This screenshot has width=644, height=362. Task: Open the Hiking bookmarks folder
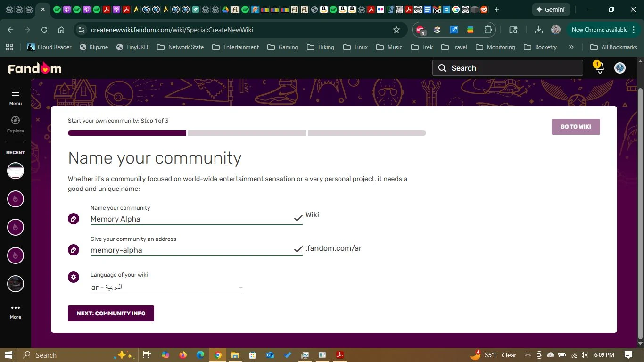pyautogui.click(x=321, y=47)
